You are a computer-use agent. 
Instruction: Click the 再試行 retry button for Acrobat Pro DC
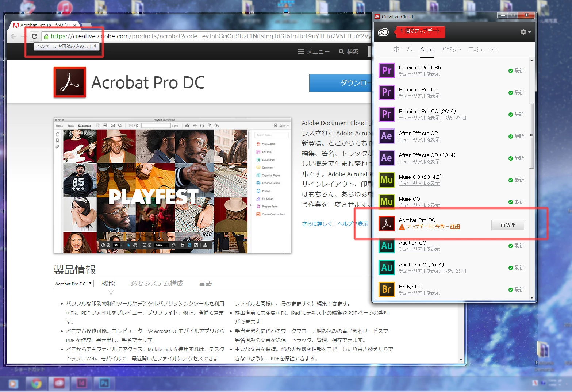click(x=508, y=225)
